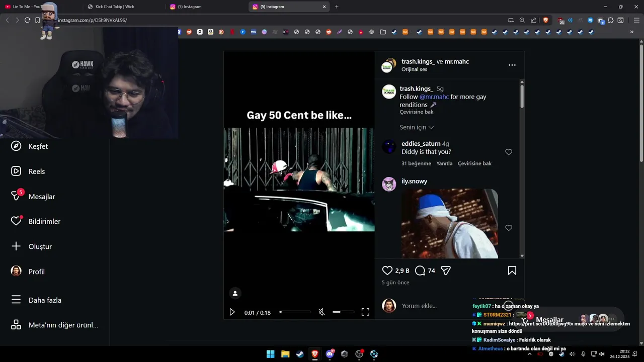Close the active Instagram tab

(324, 7)
